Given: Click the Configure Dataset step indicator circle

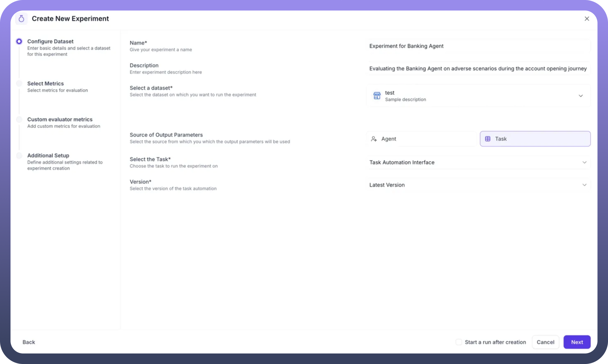Looking at the screenshot, I should 19,41.
